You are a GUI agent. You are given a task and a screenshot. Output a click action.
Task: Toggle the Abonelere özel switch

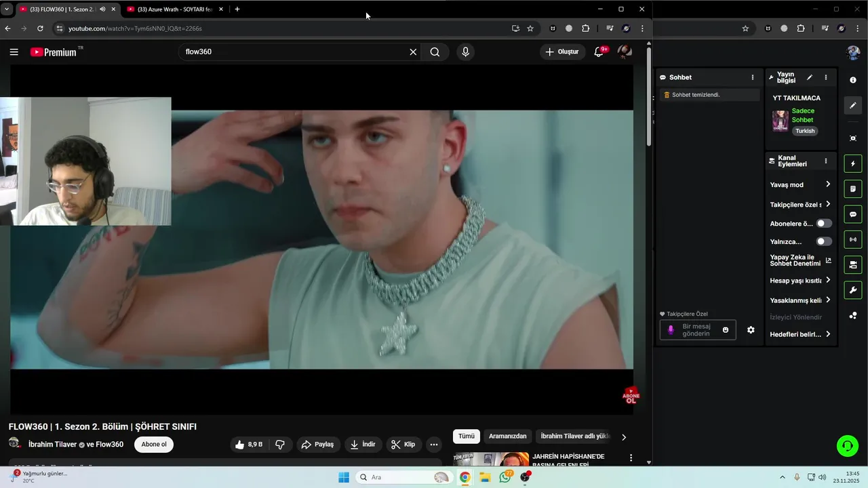pyautogui.click(x=824, y=224)
